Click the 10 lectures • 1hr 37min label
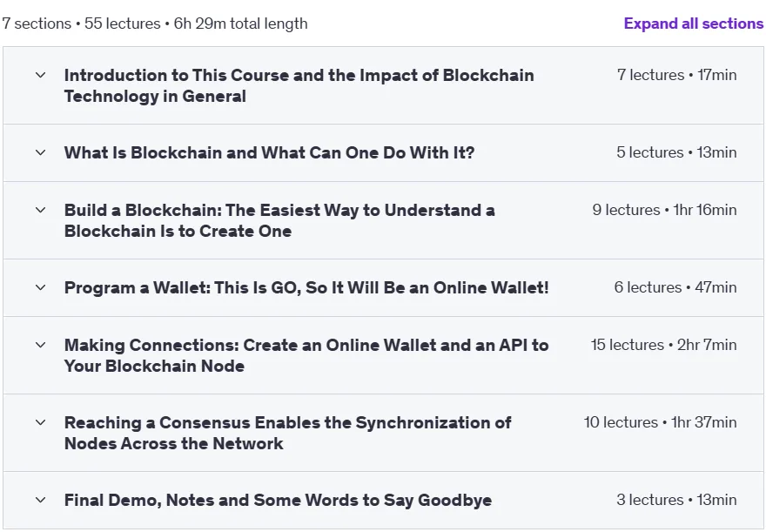Image resolution: width=766 pixels, height=532 pixels. (660, 422)
